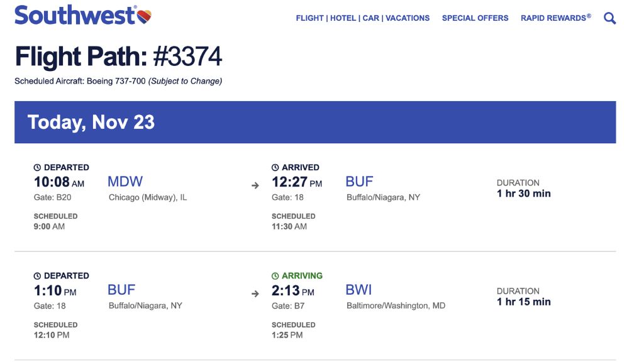Click the arrow icon between MDW and BUF
644x362 pixels.
pos(255,185)
